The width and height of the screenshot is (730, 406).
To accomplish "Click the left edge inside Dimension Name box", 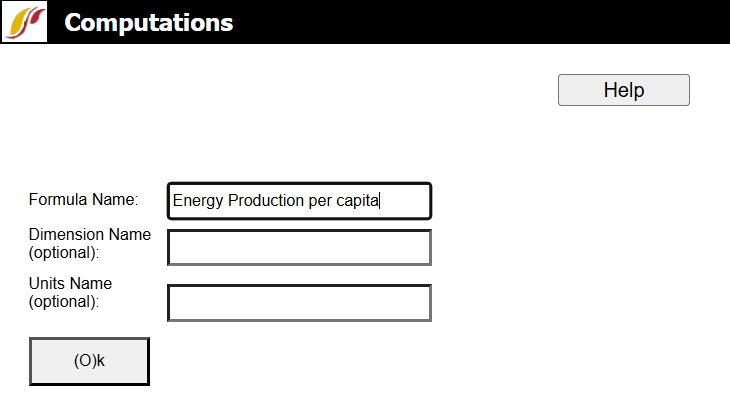I will [176, 247].
